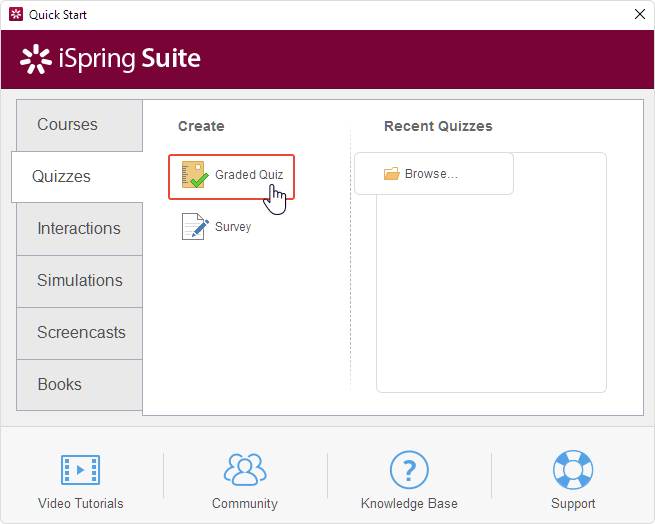Open the Support lifebuoy icon
This screenshot has height=524, width=655.
(573, 470)
